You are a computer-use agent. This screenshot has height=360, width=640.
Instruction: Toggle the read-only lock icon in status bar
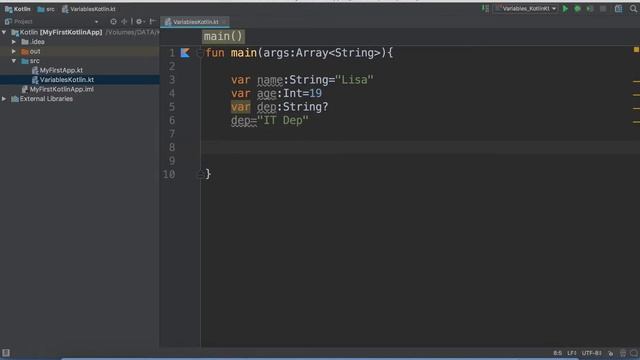[611, 353]
